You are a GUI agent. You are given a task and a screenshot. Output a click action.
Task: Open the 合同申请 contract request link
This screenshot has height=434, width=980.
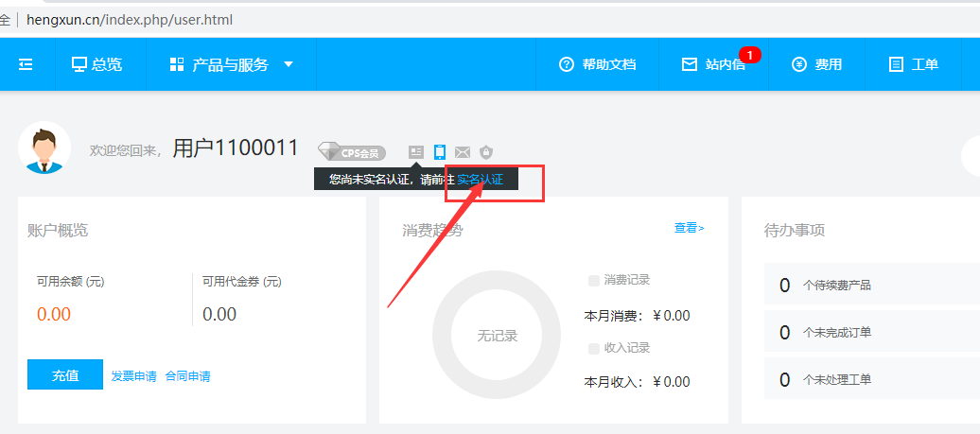[187, 376]
